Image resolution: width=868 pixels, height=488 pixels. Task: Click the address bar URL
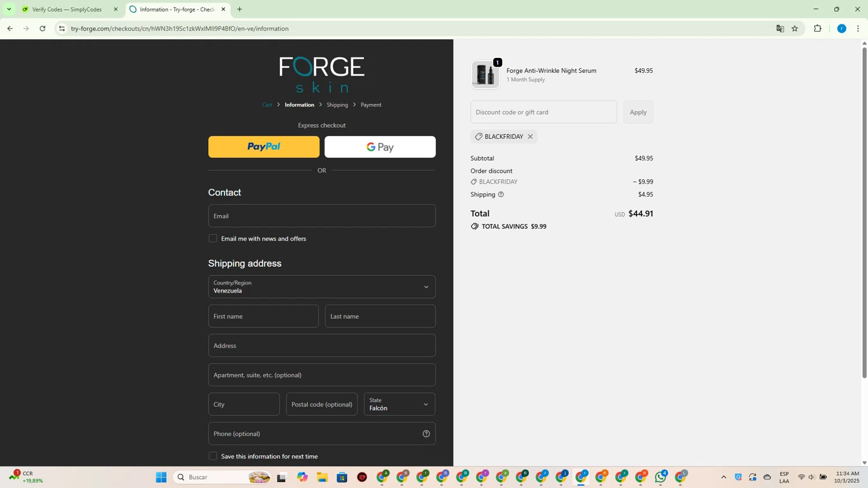click(180, 28)
